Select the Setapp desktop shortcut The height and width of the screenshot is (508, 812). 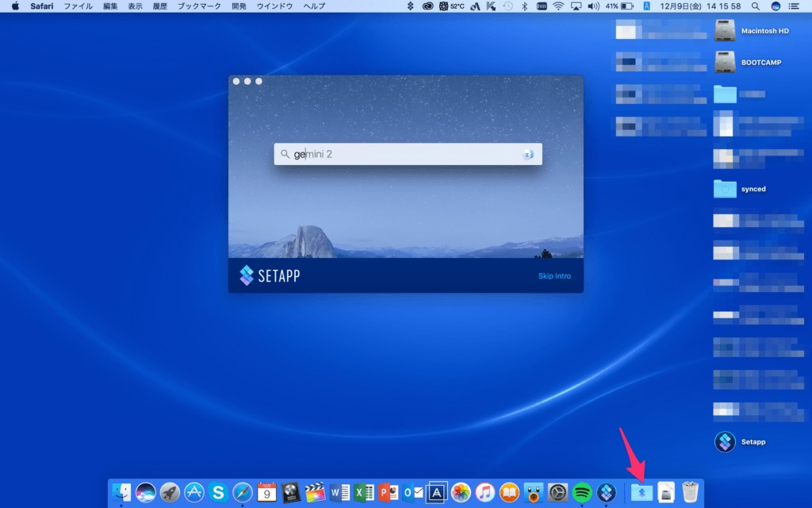pos(740,442)
